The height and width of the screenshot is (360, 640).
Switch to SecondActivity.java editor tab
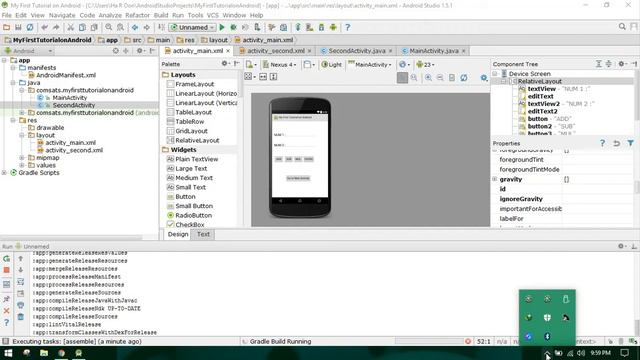356,51
